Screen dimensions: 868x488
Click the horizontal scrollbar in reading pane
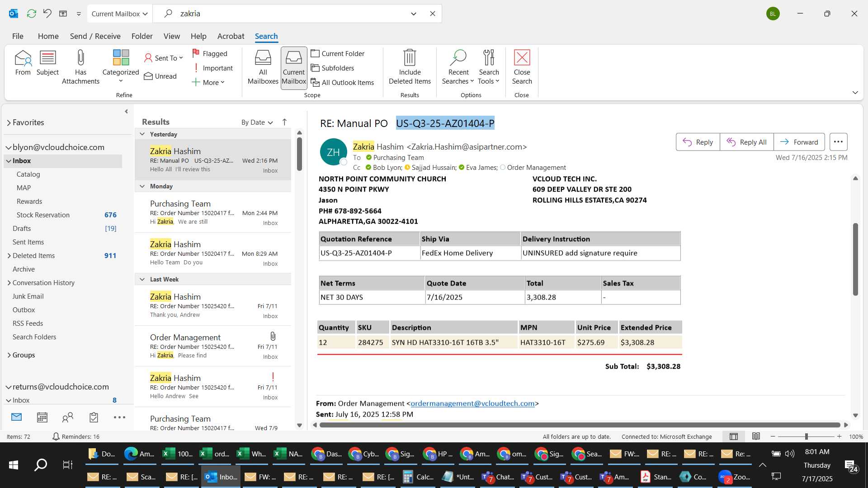[580, 425]
